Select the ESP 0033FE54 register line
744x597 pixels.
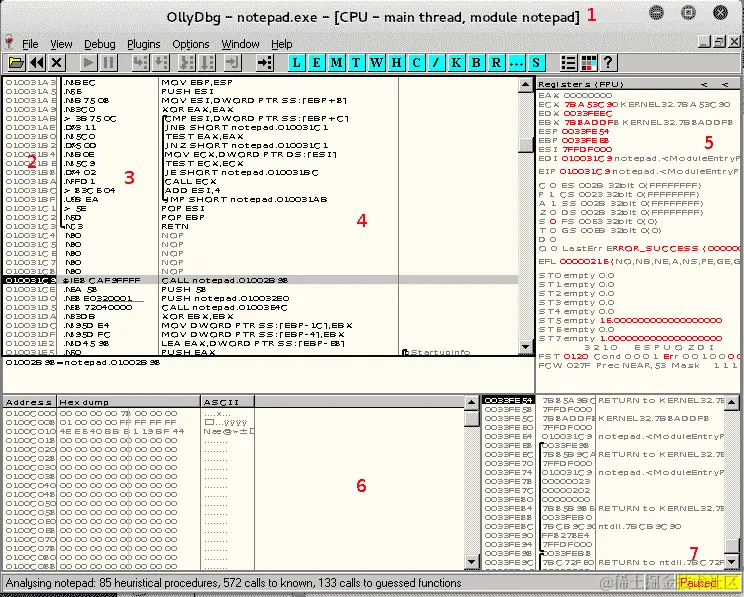tap(574, 131)
